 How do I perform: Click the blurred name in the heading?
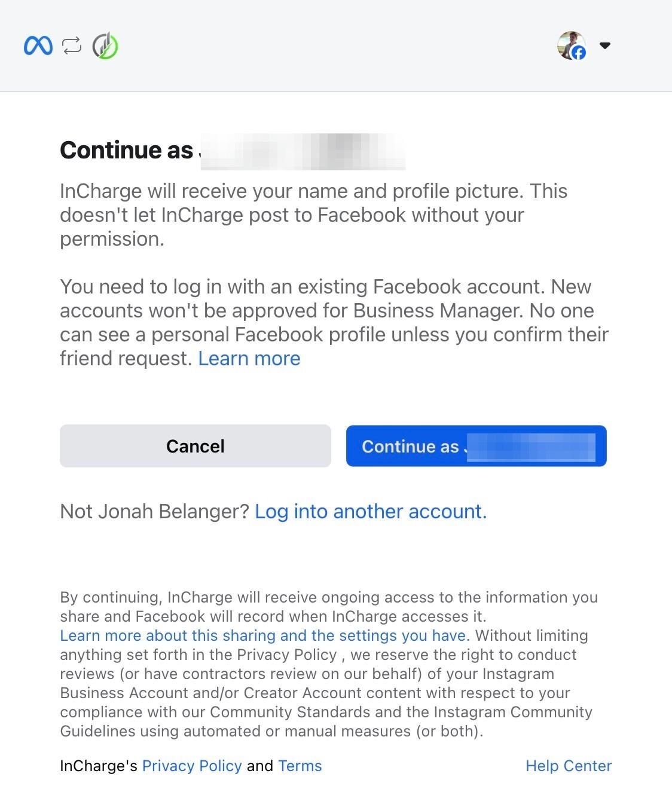303,151
